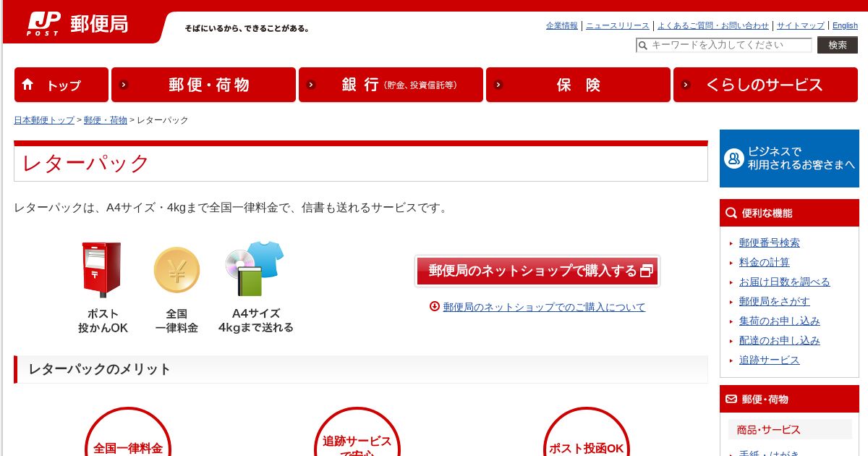Click the A4サイズ 4kgまで送れる caption
Image resolution: width=868 pixels, height=456 pixels.
pyautogui.click(x=256, y=321)
